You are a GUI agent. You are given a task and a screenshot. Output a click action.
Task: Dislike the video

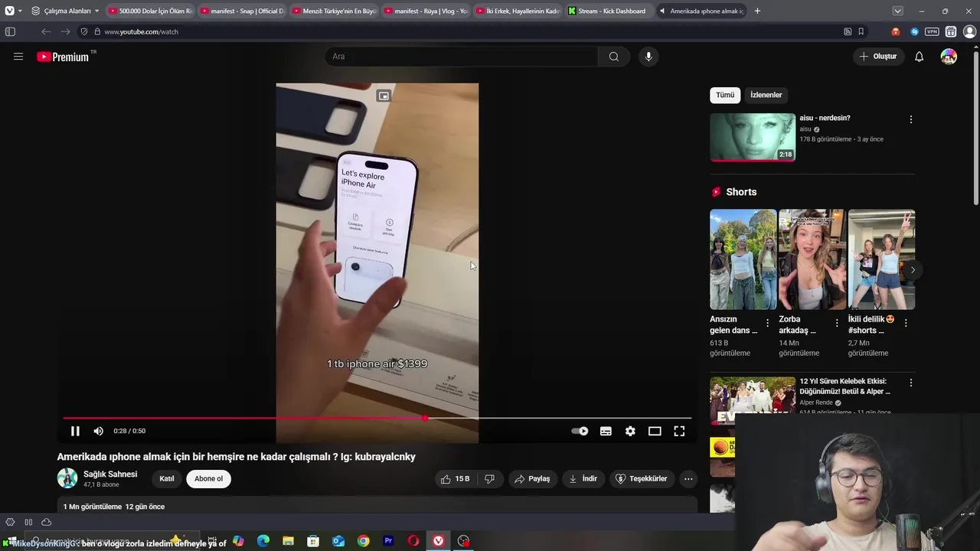pyautogui.click(x=490, y=479)
